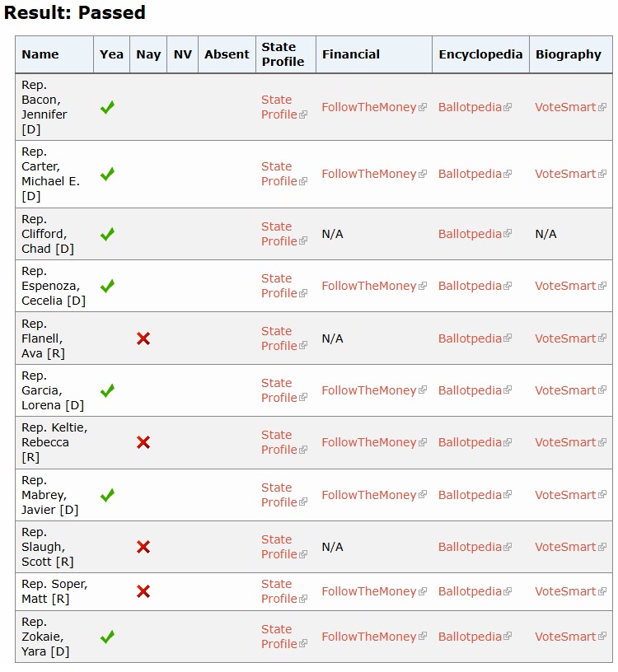Click the Encyclopedia column header
Screen dimensions: 618x672
point(480,54)
